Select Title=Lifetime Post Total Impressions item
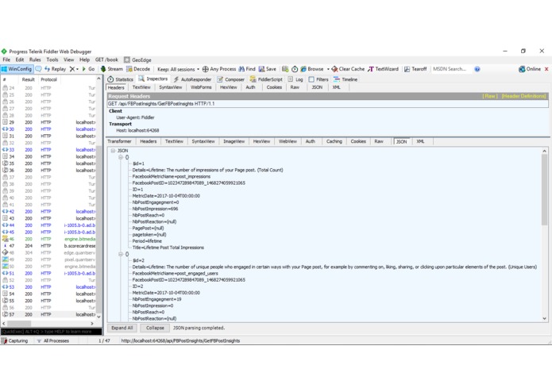Screen dimensions: 552x392 pyautogui.click(x=168, y=248)
